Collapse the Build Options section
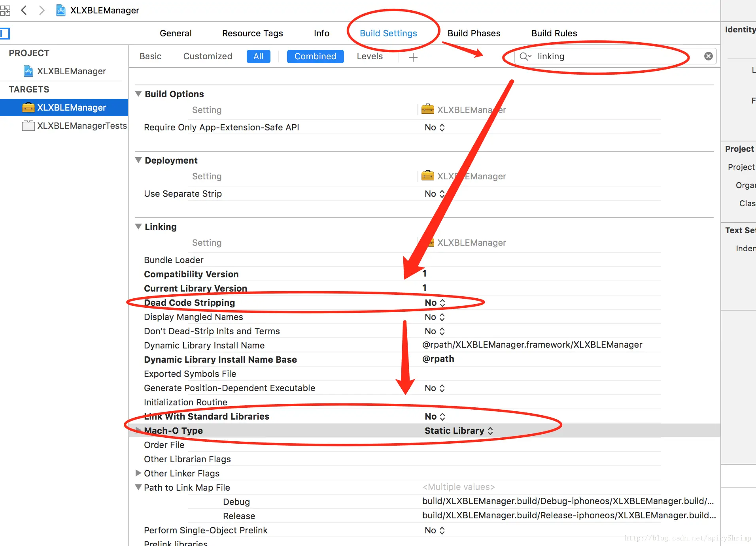 138,94
